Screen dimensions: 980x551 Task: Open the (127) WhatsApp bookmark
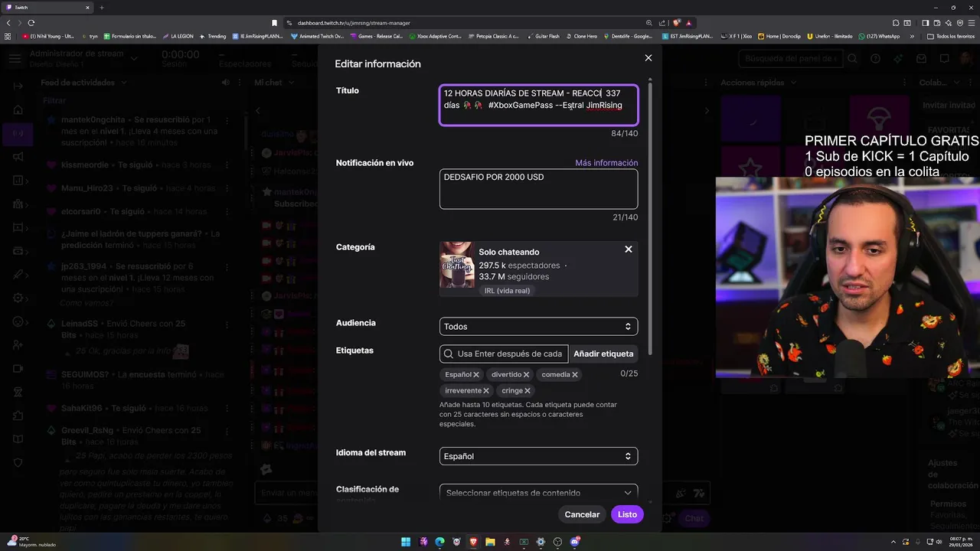click(880, 36)
